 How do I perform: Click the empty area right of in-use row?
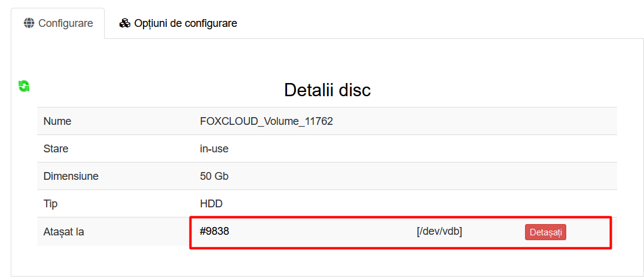point(419,149)
